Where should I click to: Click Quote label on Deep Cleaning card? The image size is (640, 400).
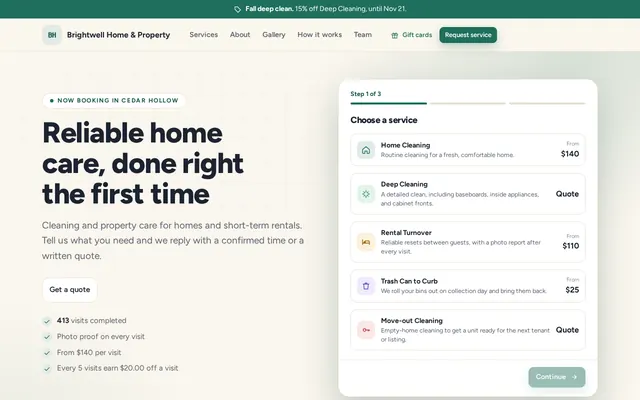tap(567, 194)
